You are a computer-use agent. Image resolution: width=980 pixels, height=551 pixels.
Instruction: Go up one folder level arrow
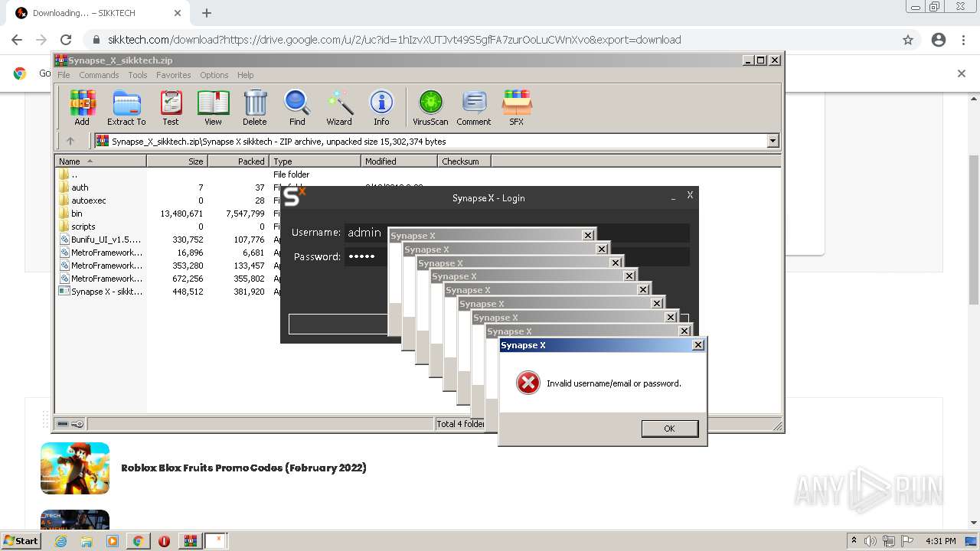(70, 141)
